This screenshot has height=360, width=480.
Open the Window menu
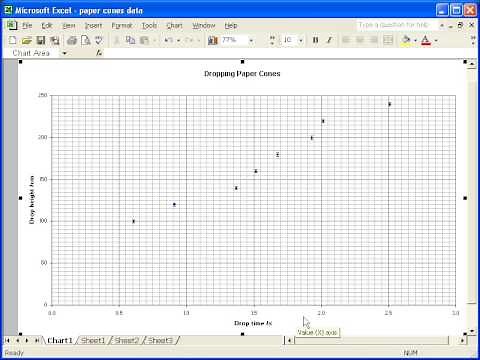tap(204, 25)
